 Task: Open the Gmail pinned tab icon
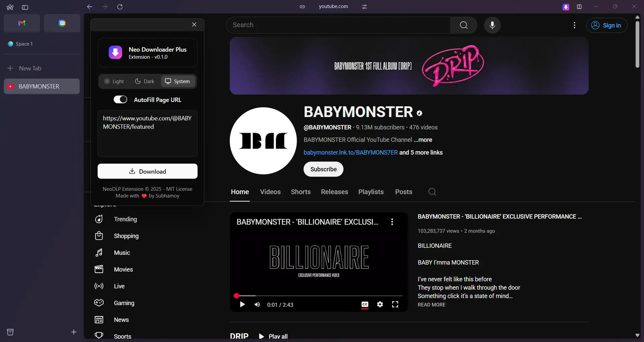coord(22,23)
